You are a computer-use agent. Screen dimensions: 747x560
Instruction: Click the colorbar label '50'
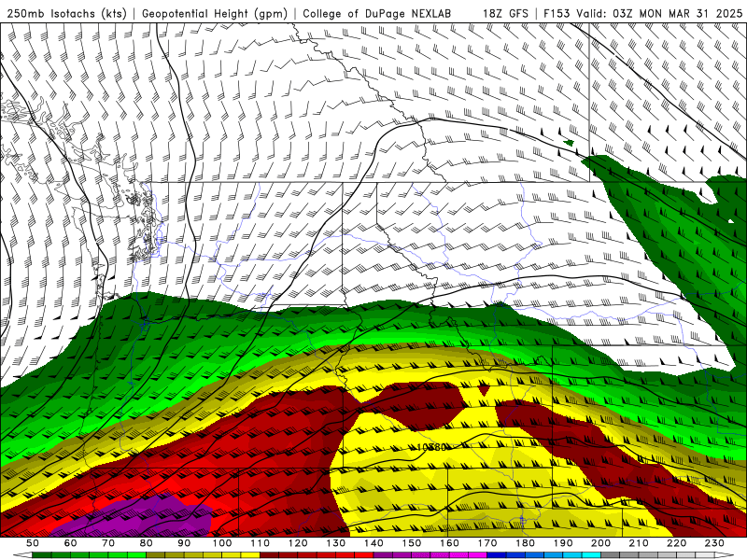[x=33, y=543]
